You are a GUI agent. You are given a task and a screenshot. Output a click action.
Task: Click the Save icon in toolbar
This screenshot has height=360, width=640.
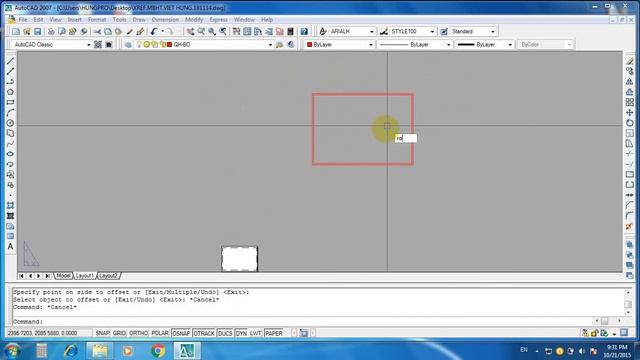click(38, 31)
